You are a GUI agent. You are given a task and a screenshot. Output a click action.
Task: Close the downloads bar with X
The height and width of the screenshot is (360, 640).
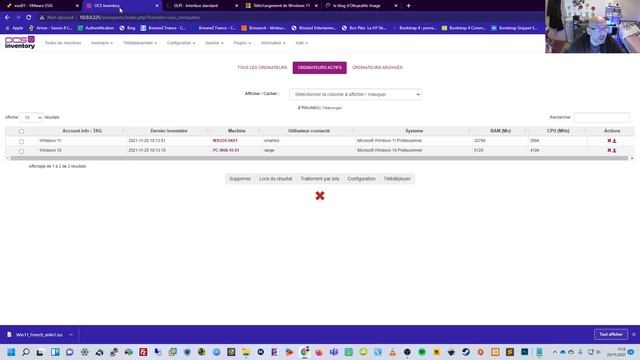[x=634, y=334]
